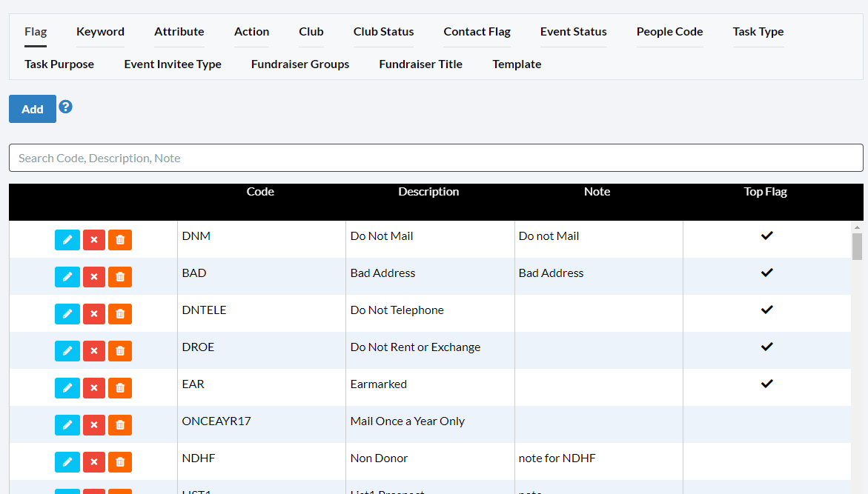Open the Task Type tab
The width and height of the screenshot is (868, 494).
coord(758,32)
